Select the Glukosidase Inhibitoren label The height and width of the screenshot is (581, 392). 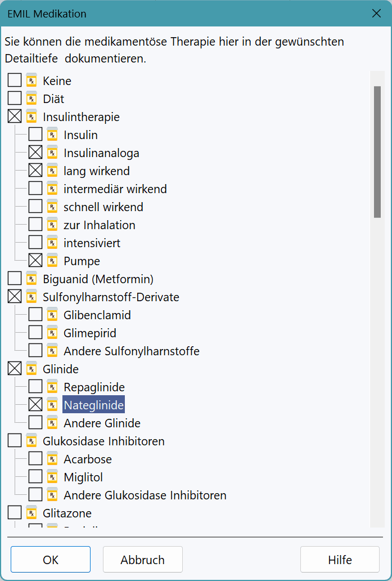103,441
